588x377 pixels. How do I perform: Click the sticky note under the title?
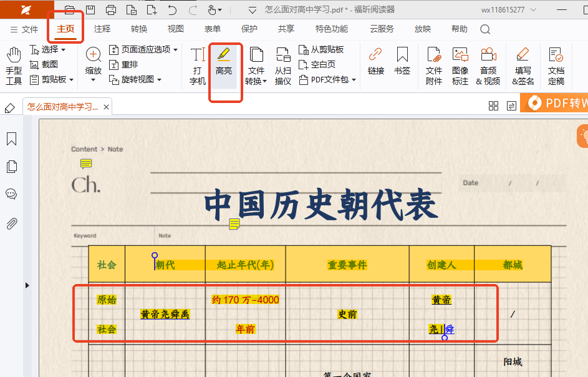point(234,224)
